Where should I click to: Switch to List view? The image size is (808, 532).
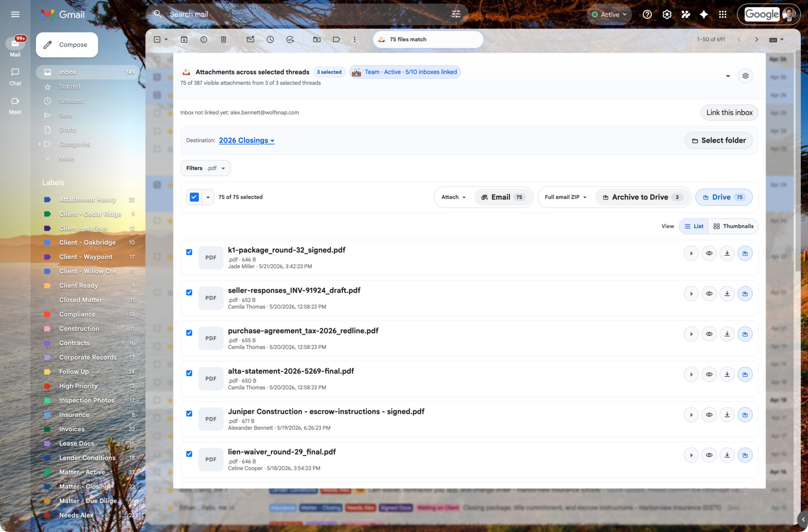coord(694,226)
